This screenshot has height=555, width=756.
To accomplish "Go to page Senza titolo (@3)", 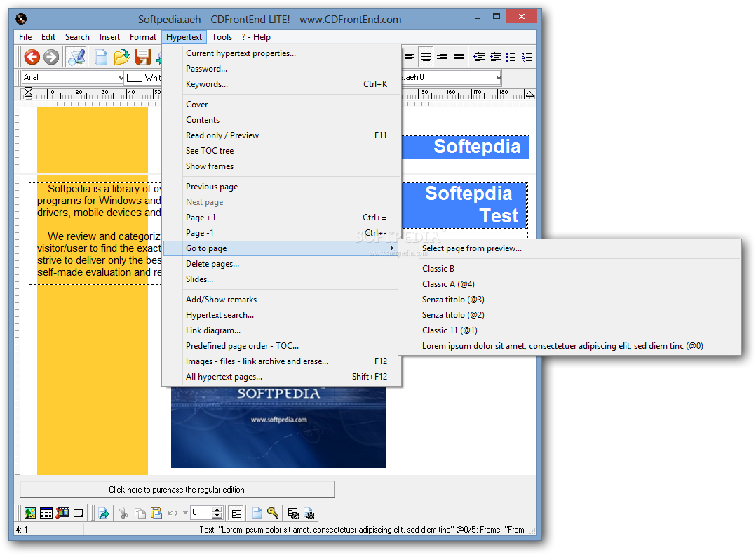I will [570, 300].
